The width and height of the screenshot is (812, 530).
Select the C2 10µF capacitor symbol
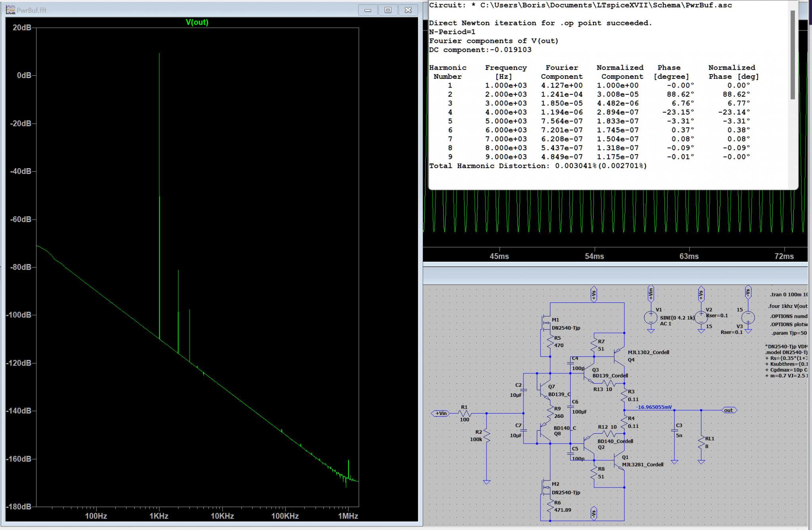pos(523,390)
